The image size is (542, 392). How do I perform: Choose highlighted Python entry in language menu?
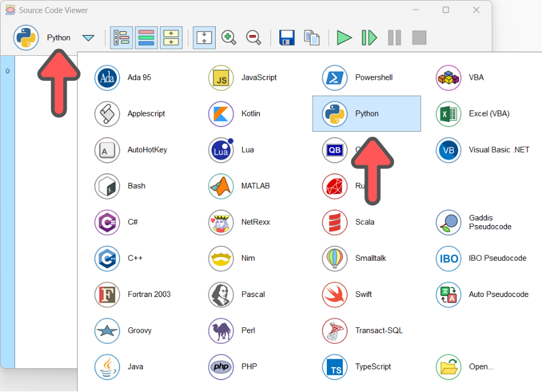coord(367,114)
